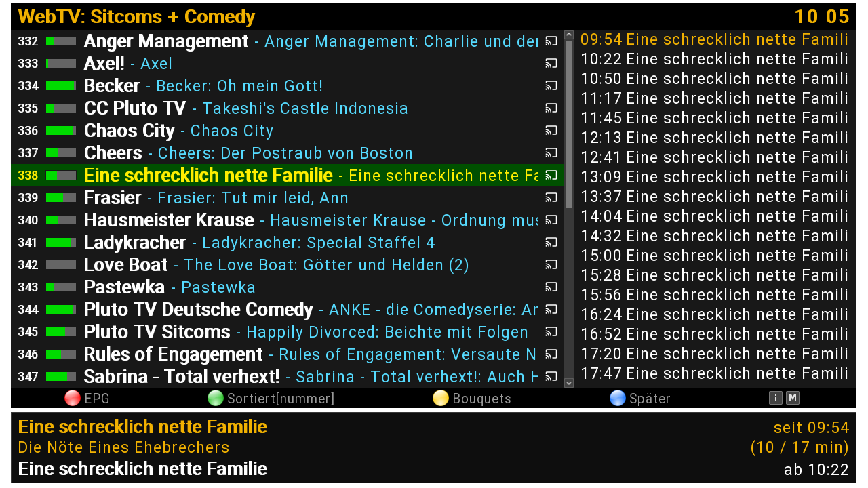Click the scrollbar up arrow of channel list
Viewport: 868px width, 488px height.
pyautogui.click(x=569, y=35)
